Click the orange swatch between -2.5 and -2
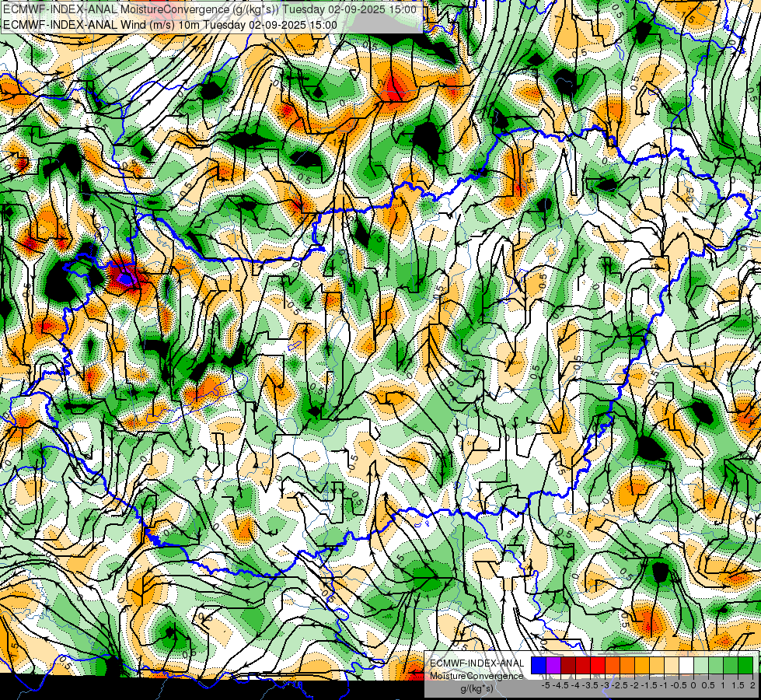 (627, 666)
